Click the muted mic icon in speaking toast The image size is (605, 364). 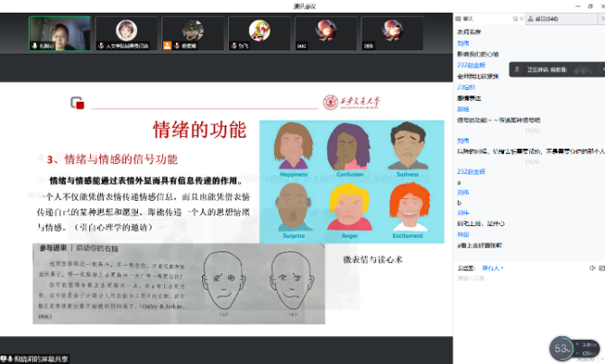click(517, 69)
